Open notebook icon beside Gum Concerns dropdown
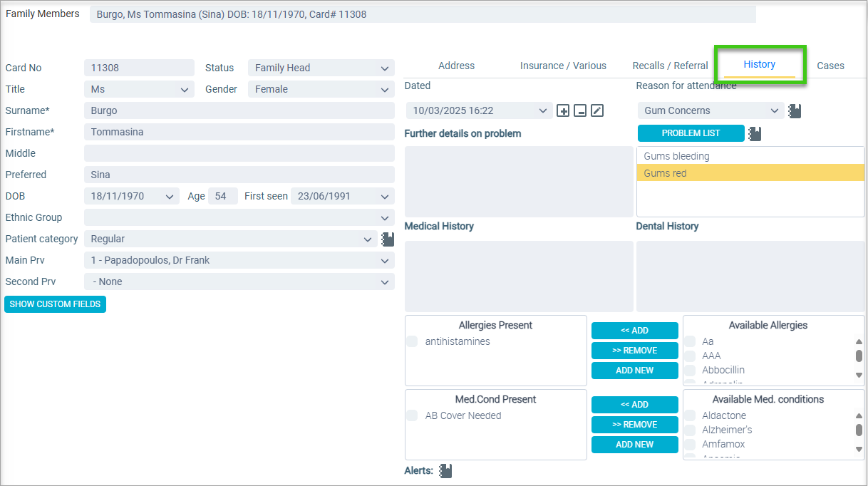Image resolution: width=868 pixels, height=486 pixels. pyautogui.click(x=795, y=110)
